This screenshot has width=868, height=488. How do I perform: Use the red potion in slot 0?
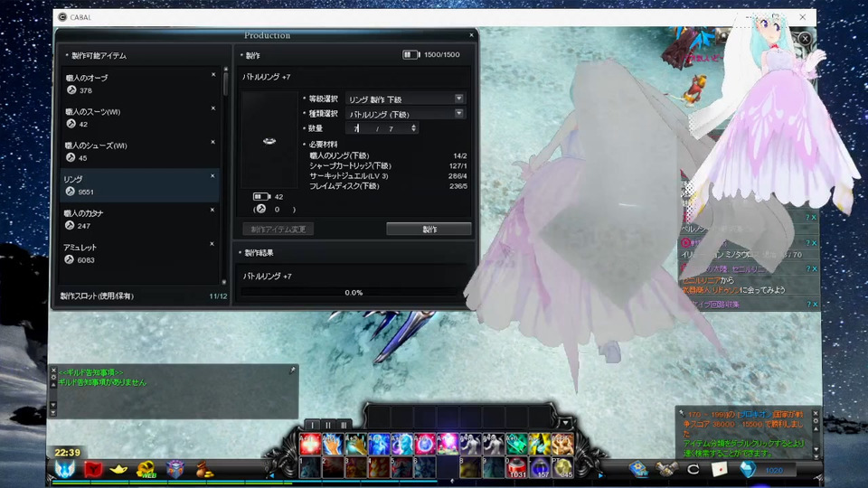coord(516,467)
